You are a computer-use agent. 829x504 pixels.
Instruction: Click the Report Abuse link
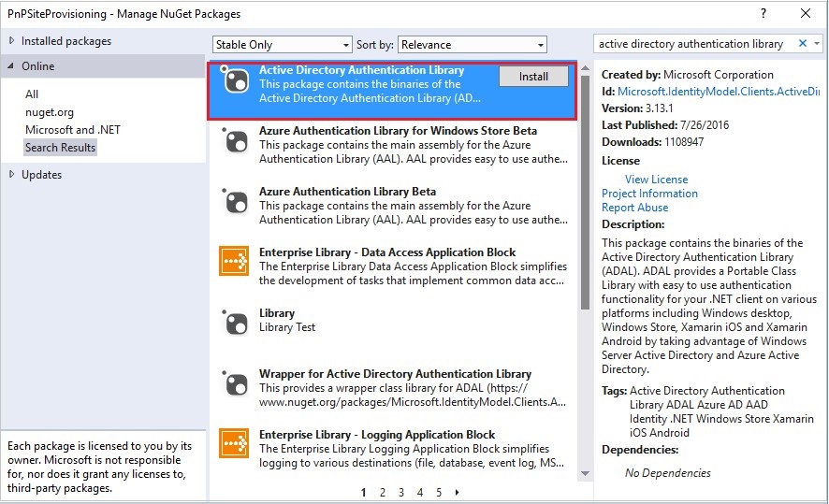(634, 208)
